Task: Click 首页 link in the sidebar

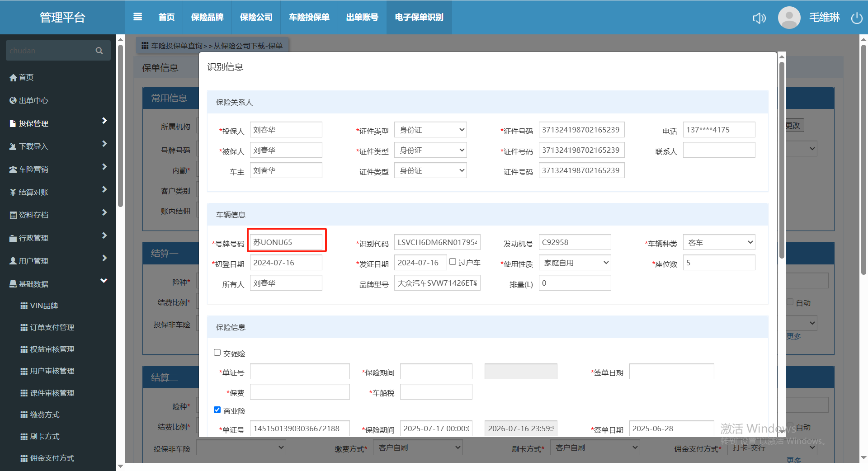Action: (26, 77)
